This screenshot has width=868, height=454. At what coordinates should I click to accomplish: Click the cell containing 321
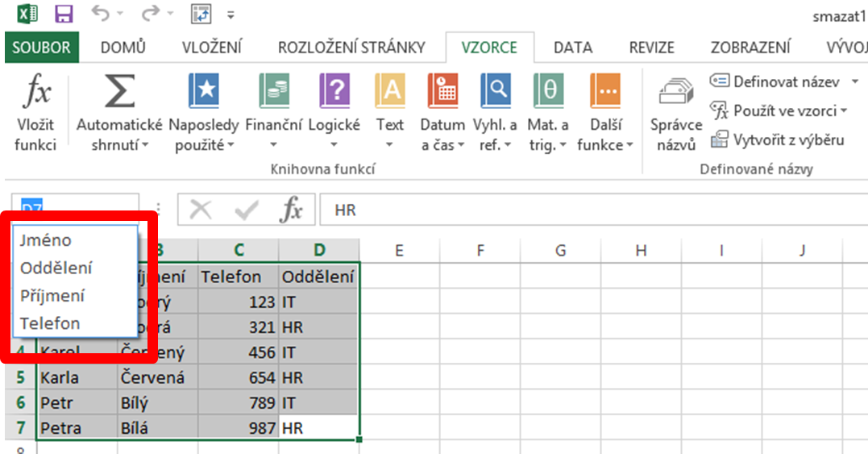coord(239,327)
